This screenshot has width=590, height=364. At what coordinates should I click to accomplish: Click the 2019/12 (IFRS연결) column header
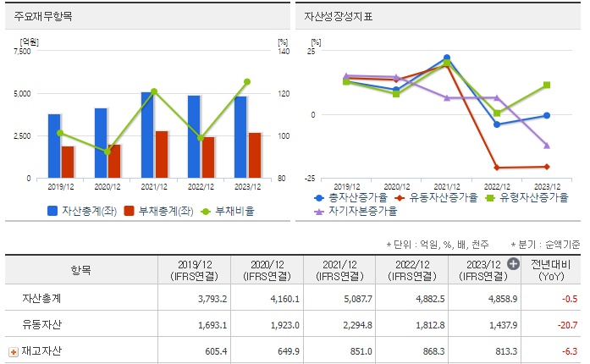point(194,270)
